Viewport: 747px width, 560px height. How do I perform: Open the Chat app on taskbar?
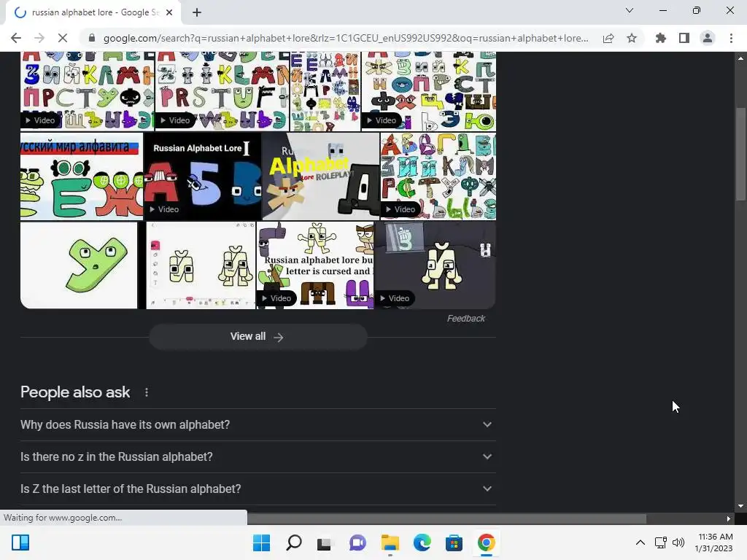pyautogui.click(x=357, y=542)
